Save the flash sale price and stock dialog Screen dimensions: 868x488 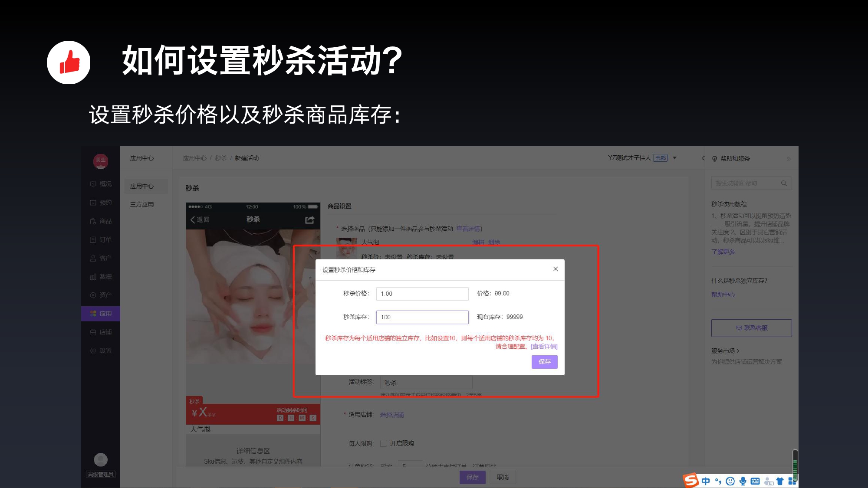545,362
